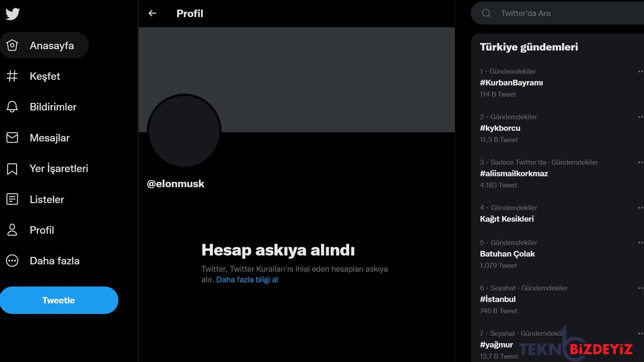Click the Hesap askıya alındı heading
This screenshot has width=644, height=362.
pyautogui.click(x=278, y=250)
